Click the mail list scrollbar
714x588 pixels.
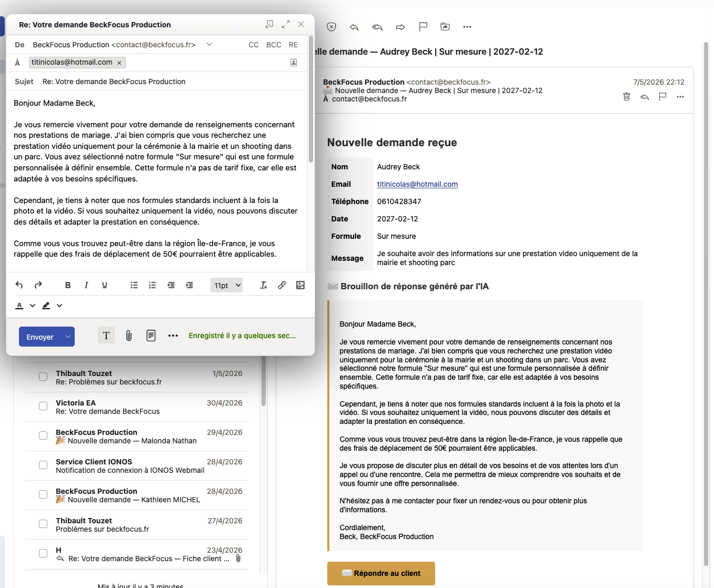point(264,381)
